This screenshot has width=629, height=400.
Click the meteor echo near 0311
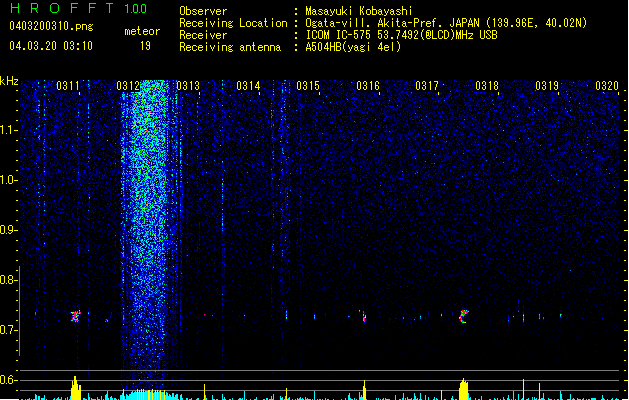pos(75,316)
